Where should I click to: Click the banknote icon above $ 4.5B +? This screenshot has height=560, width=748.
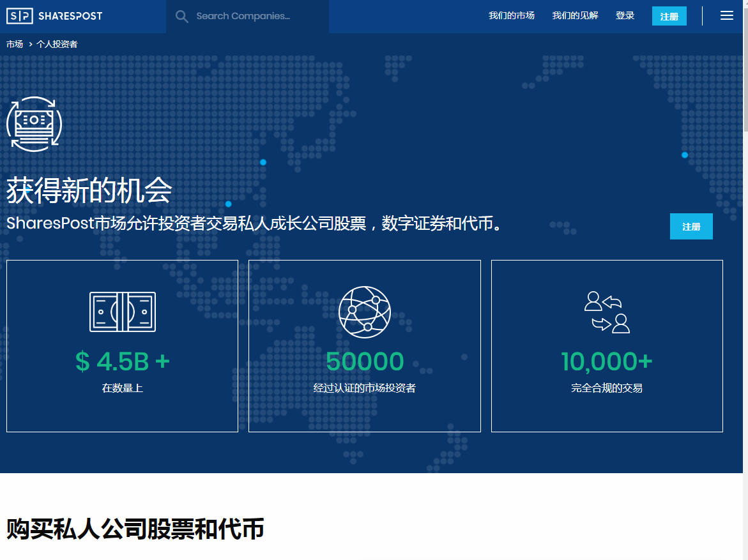pyautogui.click(x=123, y=312)
